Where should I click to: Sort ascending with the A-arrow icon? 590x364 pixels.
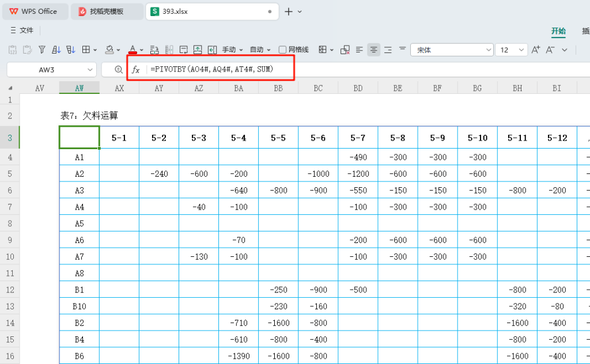pyautogui.click(x=56, y=50)
